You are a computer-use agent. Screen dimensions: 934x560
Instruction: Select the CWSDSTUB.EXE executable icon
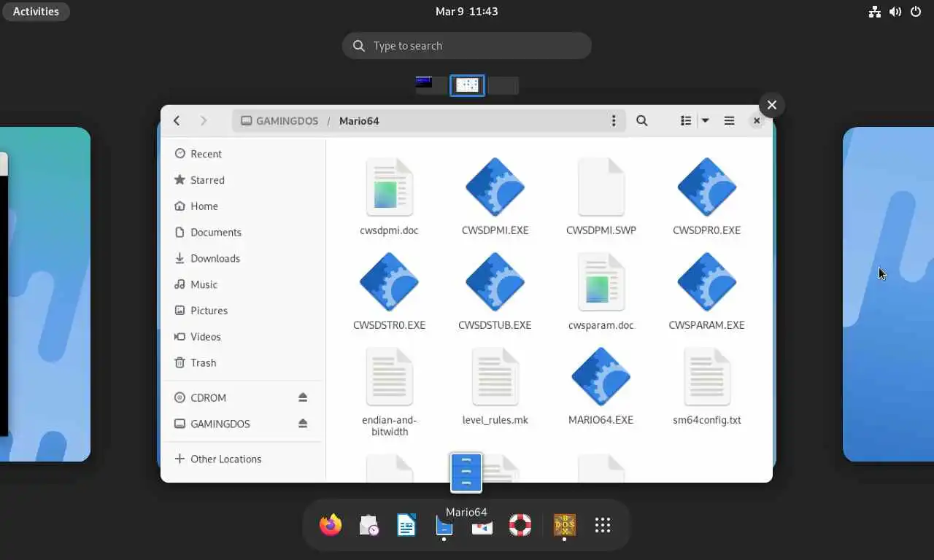coord(495,282)
